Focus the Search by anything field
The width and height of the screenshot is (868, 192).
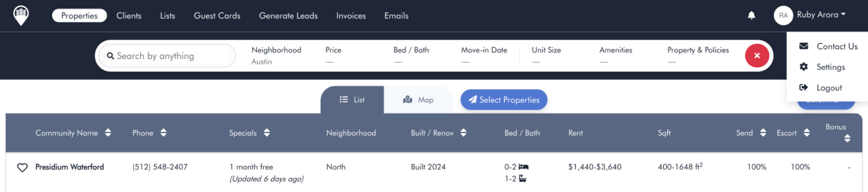[x=167, y=56]
